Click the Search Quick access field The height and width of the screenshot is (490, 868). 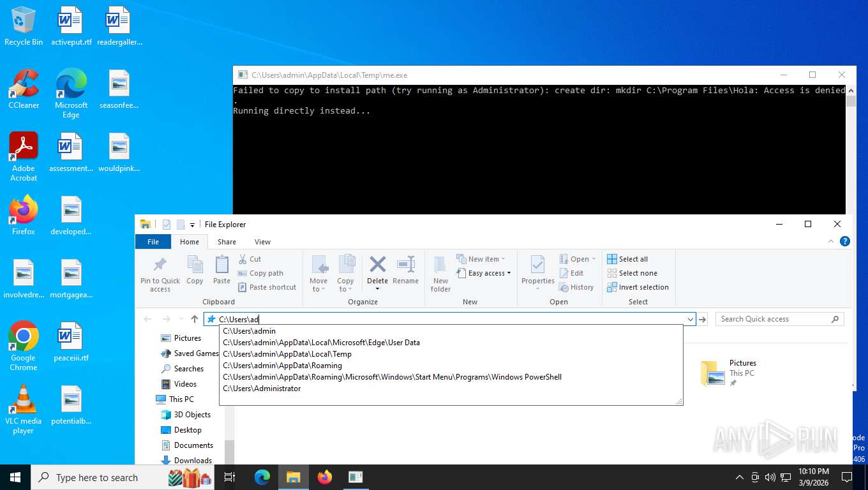pyautogui.click(x=779, y=319)
